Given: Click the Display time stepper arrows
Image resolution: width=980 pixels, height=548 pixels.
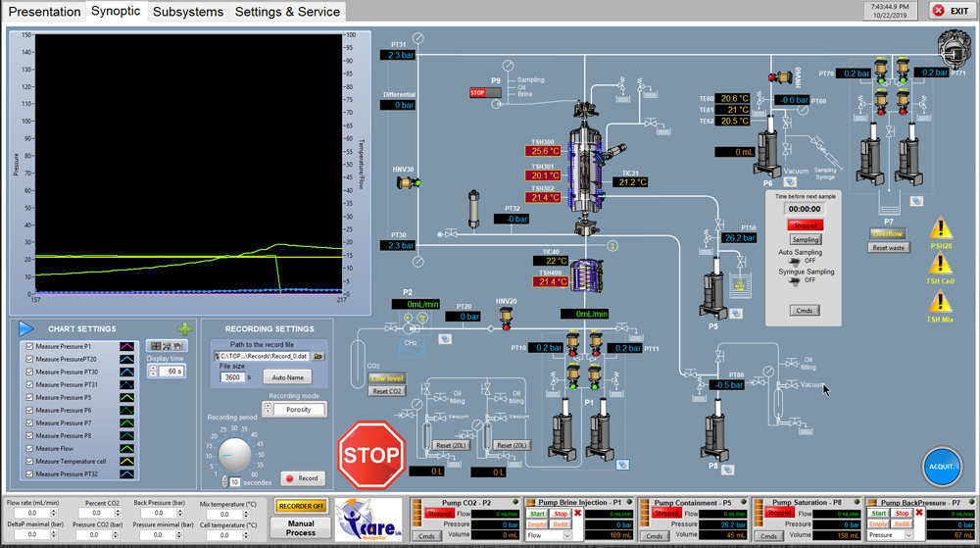Looking at the screenshot, I should point(153,372).
